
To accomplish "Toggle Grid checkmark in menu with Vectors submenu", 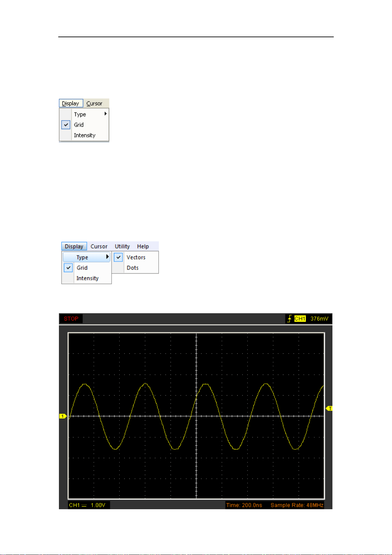I will click(68, 268).
